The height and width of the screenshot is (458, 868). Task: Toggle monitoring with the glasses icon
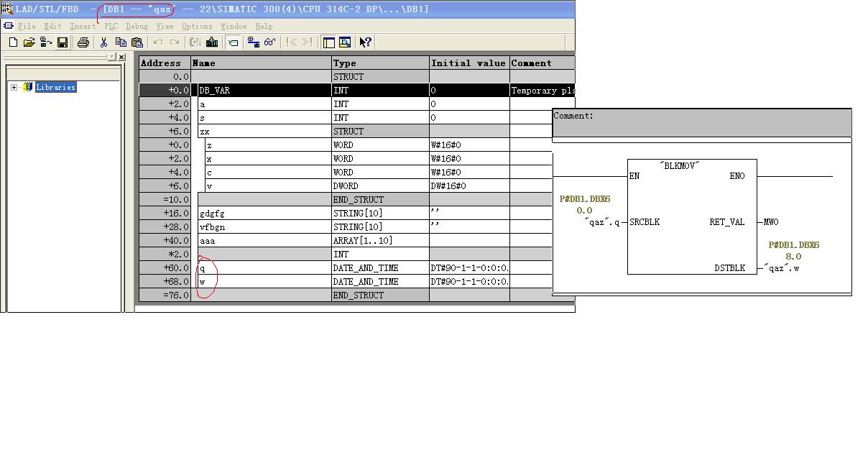point(270,42)
